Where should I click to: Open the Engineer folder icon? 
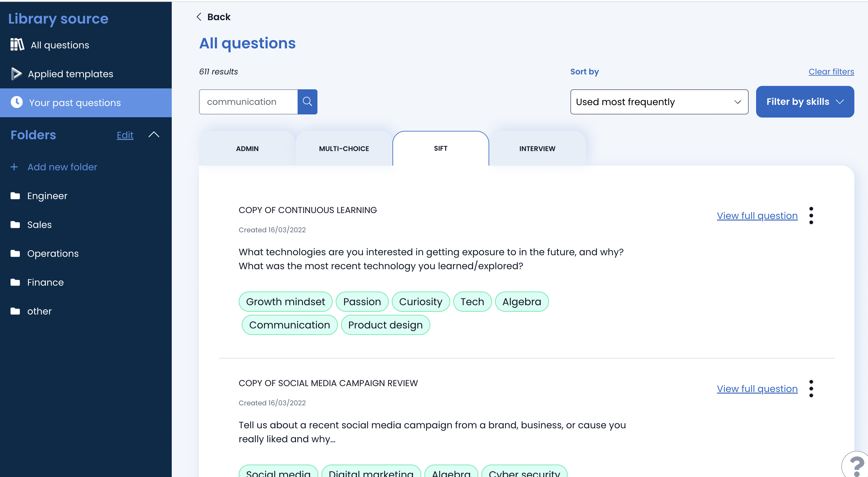[x=15, y=196]
